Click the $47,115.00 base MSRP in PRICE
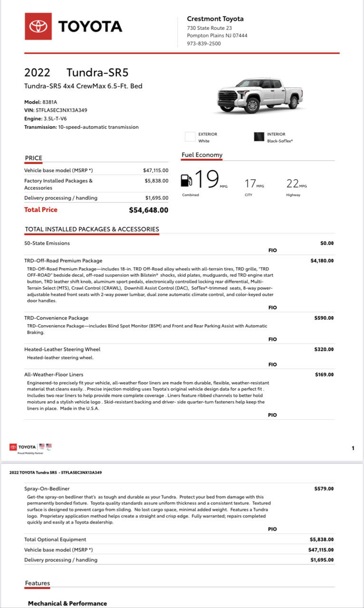Image resolution: width=364 pixels, height=608 pixels. click(155, 170)
